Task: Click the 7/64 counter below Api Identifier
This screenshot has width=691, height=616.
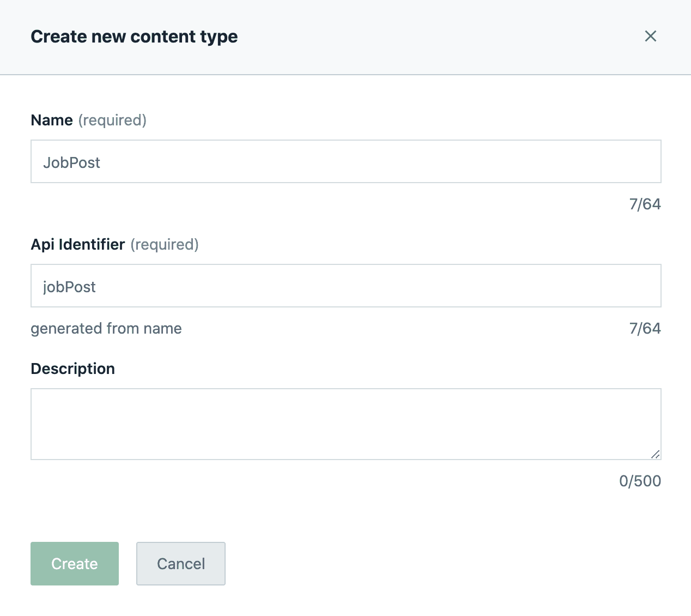Action: click(x=645, y=328)
